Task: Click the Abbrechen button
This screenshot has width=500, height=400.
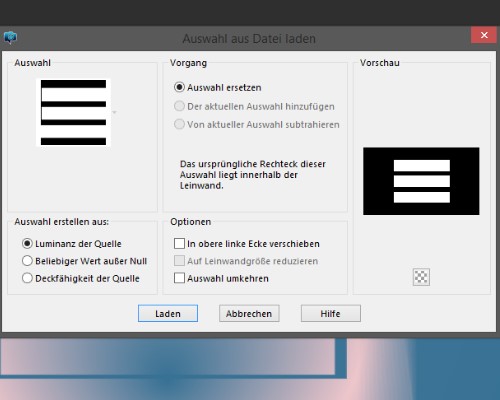Action: [x=249, y=313]
